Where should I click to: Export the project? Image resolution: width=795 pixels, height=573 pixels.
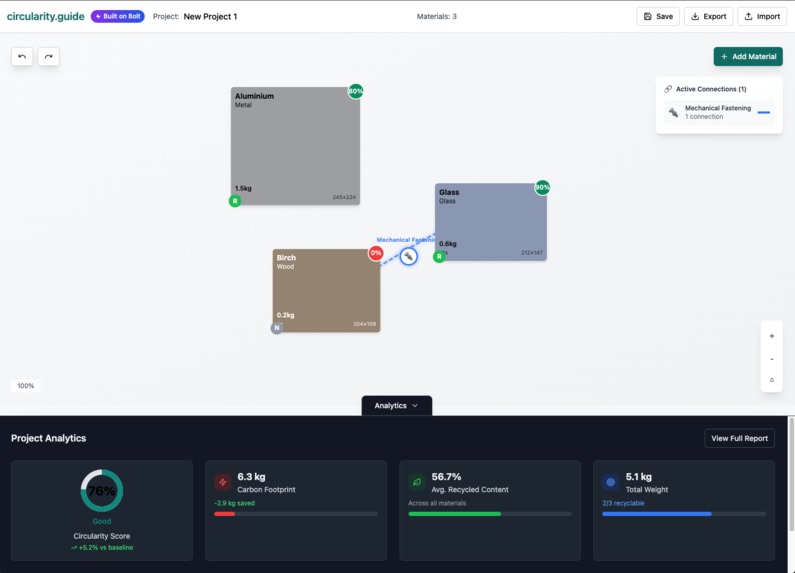point(708,16)
